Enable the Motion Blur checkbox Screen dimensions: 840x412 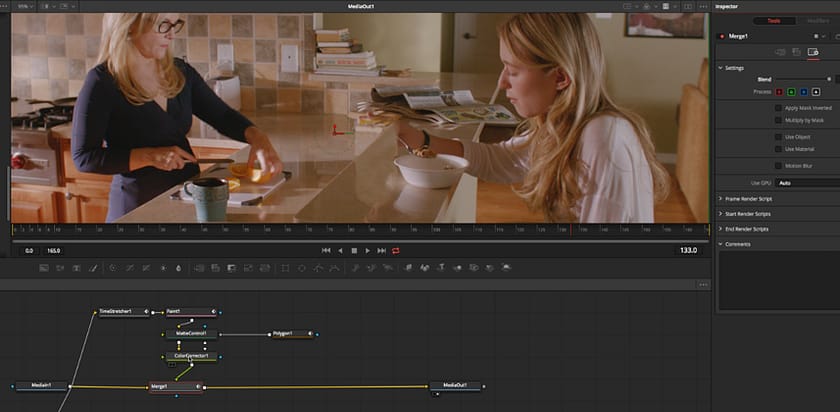coord(778,166)
